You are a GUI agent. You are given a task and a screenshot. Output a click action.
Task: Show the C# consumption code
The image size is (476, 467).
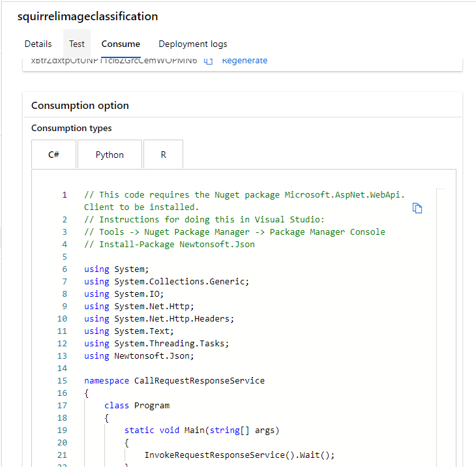(x=53, y=155)
